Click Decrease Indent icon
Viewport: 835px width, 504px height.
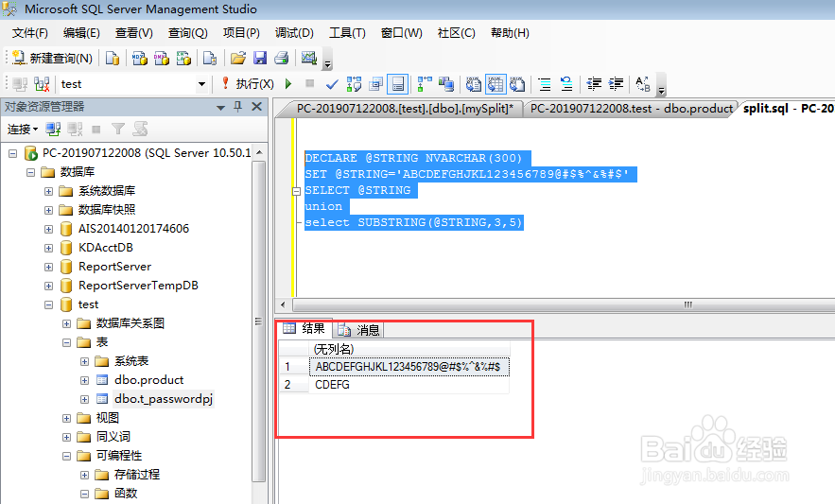594,84
